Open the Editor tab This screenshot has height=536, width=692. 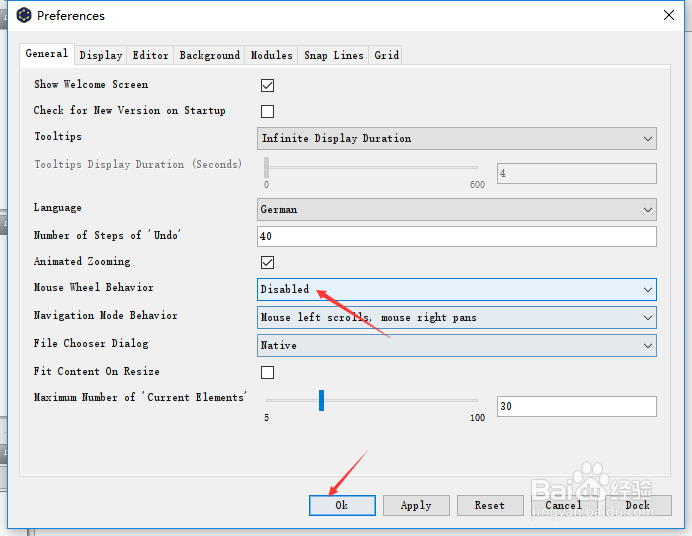(150, 55)
